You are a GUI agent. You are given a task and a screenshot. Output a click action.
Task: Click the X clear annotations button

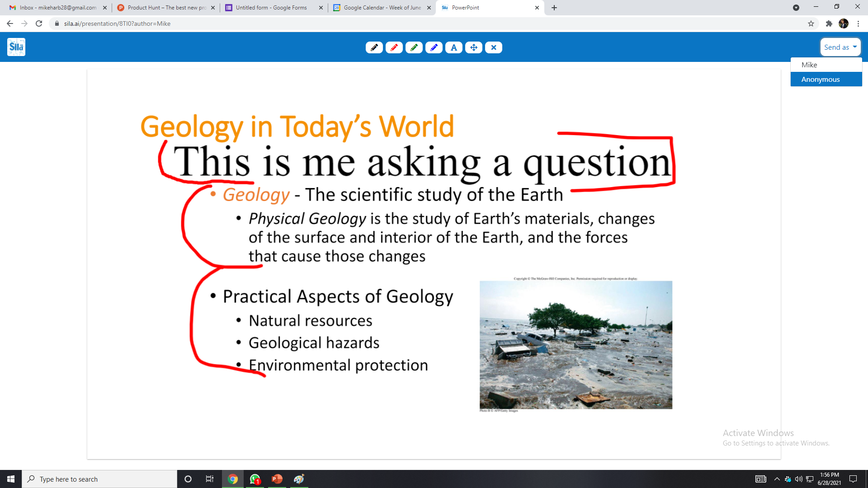point(493,47)
